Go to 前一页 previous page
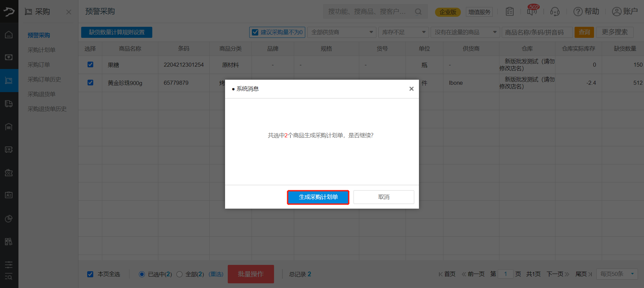Screen dimensions: 644x288 (473, 274)
